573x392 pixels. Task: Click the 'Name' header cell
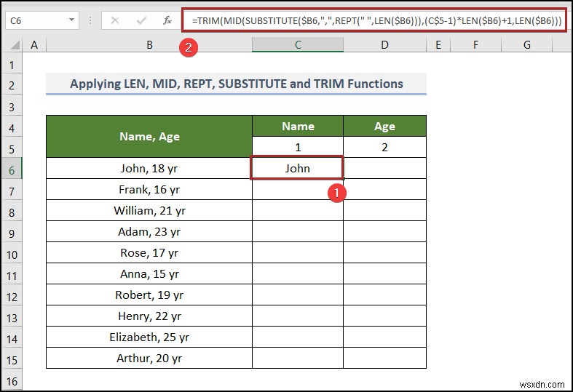tap(298, 127)
